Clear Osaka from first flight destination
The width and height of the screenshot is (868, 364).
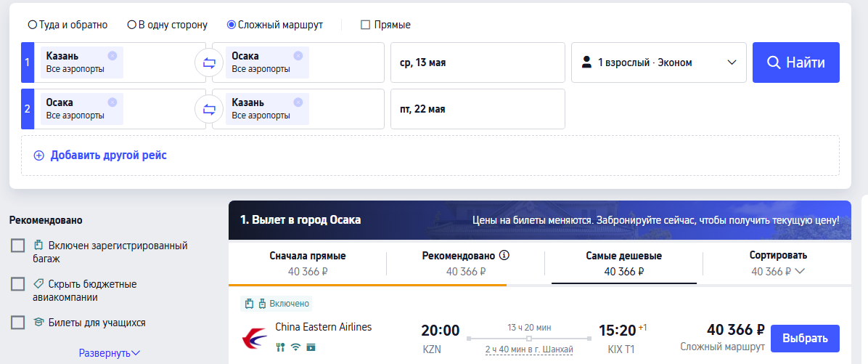298,56
